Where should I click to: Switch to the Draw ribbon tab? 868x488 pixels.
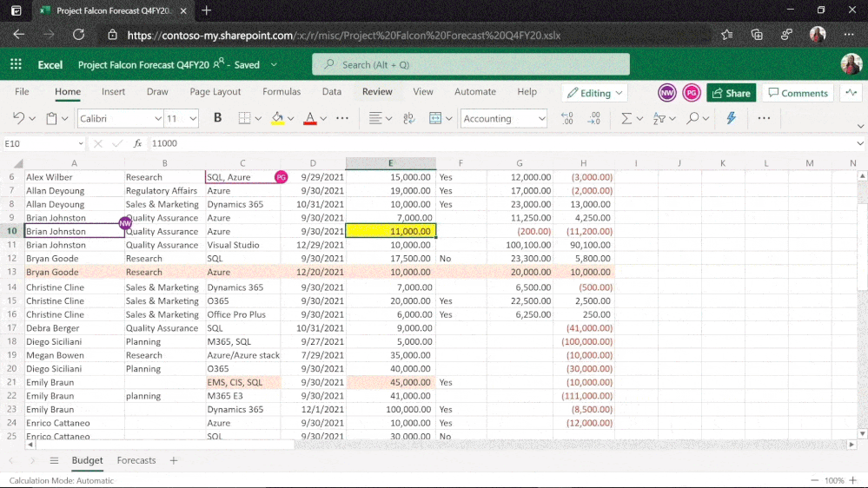157,92
